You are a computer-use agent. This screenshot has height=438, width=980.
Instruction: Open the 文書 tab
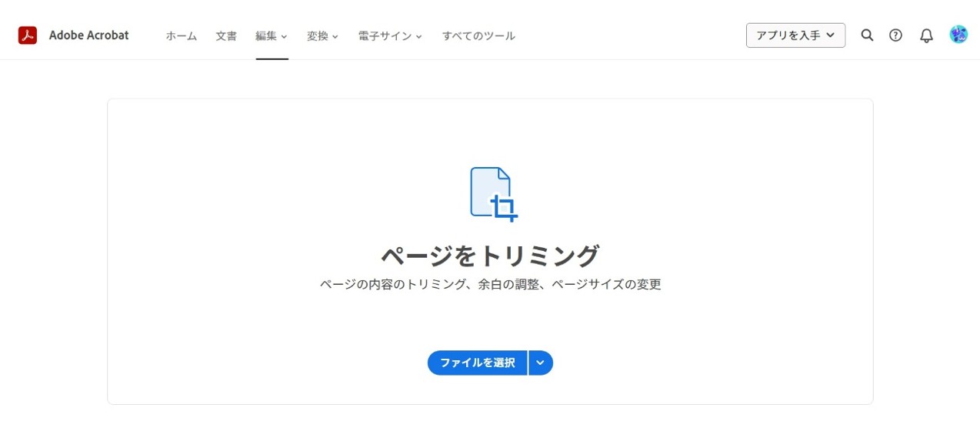[226, 36]
